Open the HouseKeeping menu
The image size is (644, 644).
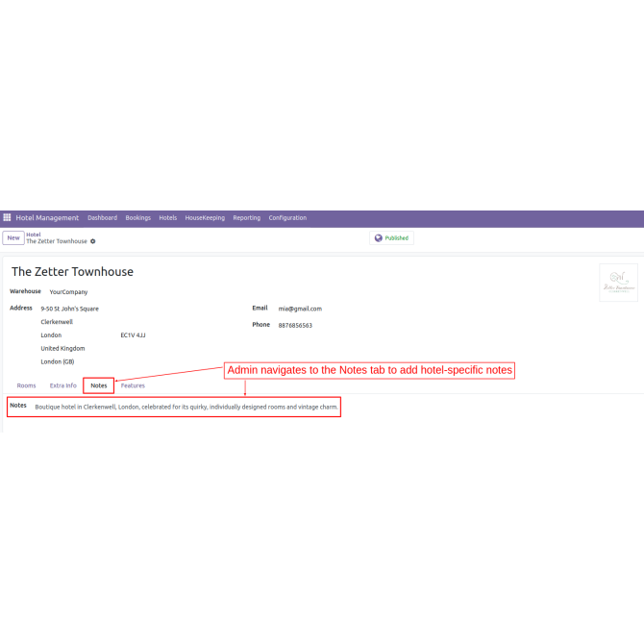click(x=205, y=217)
